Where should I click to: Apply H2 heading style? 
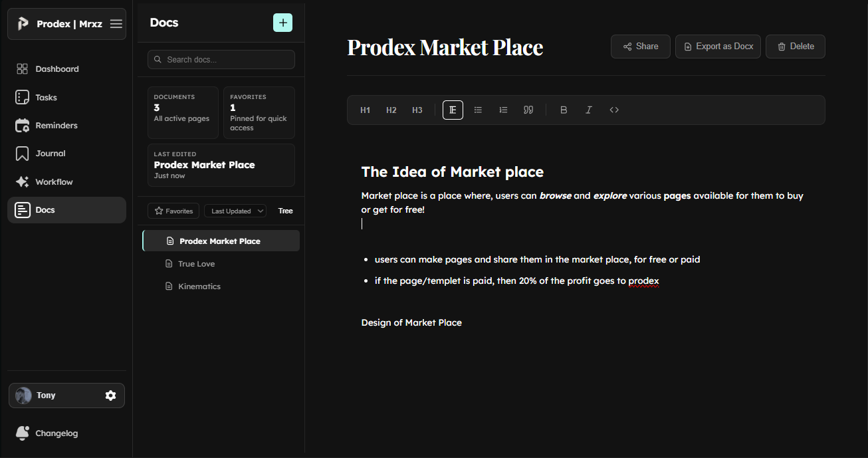pos(391,110)
